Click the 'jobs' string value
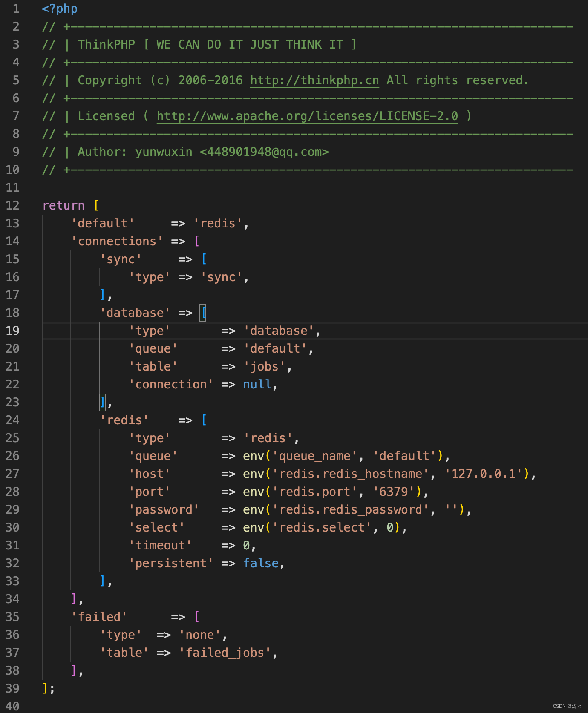This screenshot has width=588, height=713. pos(264,367)
